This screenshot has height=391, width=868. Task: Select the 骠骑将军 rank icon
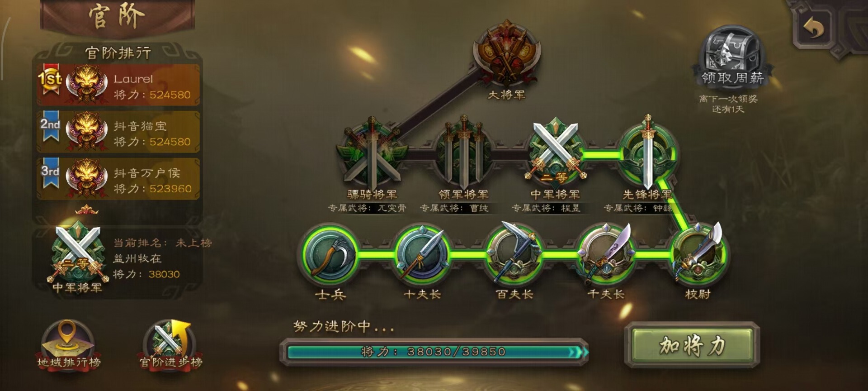[x=372, y=152]
